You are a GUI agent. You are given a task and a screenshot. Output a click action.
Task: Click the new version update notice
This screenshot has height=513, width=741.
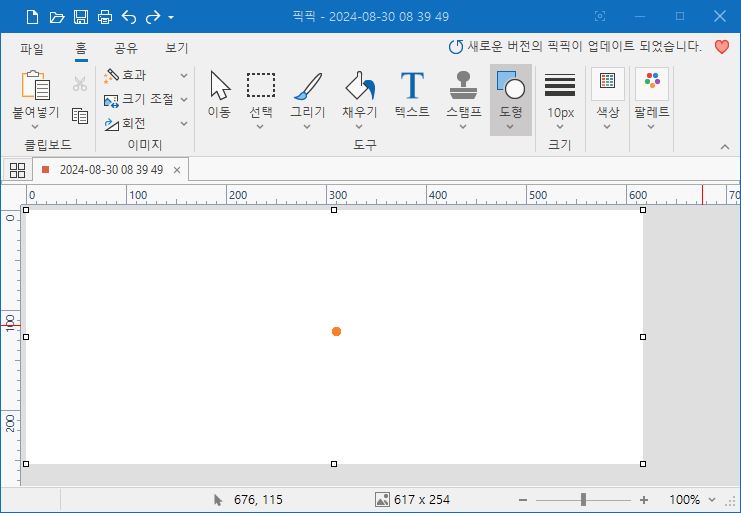(575, 46)
